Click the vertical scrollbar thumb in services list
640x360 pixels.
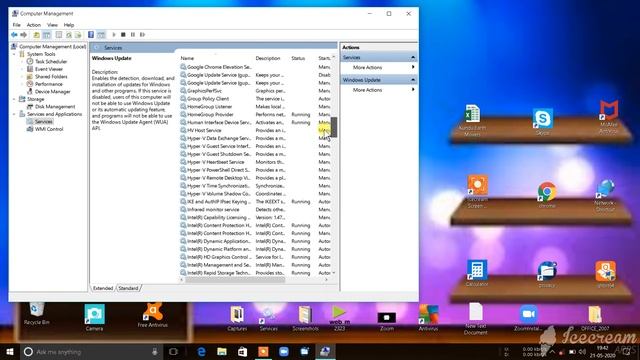click(334, 127)
